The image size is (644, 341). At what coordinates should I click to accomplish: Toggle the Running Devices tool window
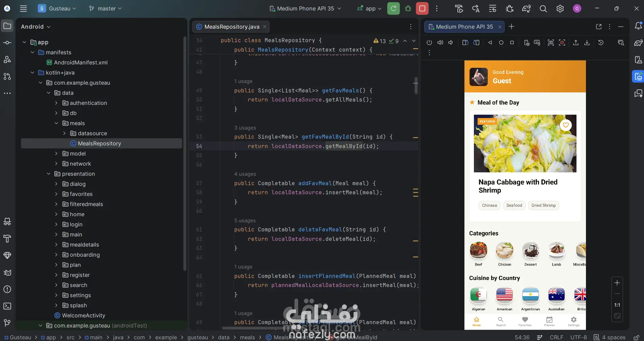638,77
